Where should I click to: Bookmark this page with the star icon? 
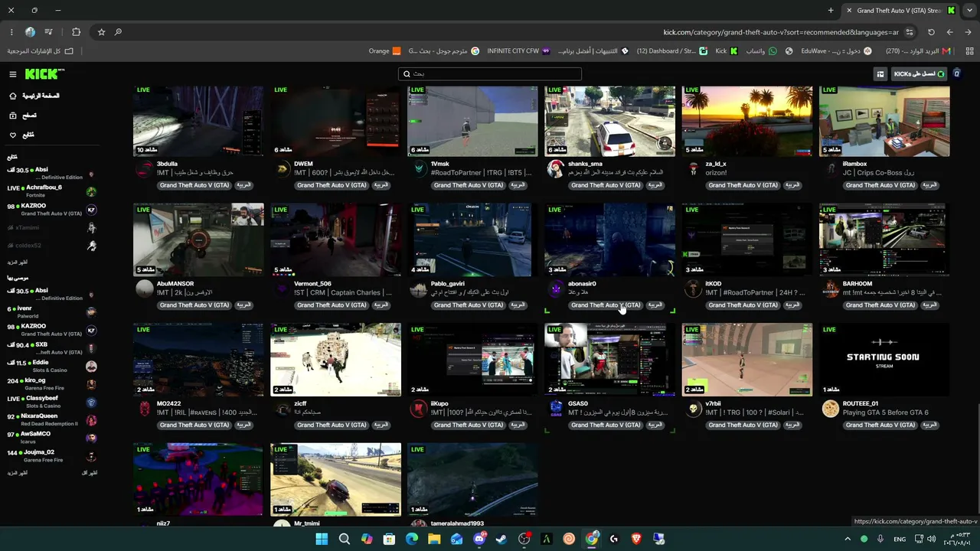point(101,32)
